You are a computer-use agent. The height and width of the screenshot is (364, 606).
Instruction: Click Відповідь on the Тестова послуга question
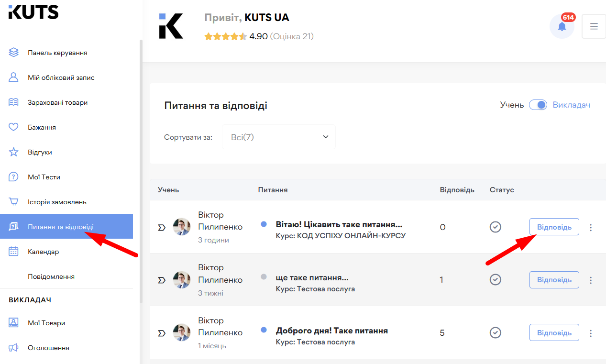(554, 279)
